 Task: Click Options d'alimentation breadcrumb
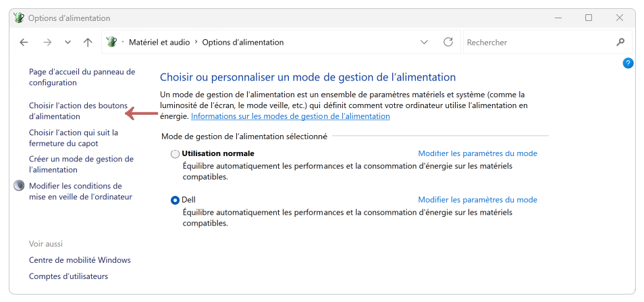coord(243,43)
